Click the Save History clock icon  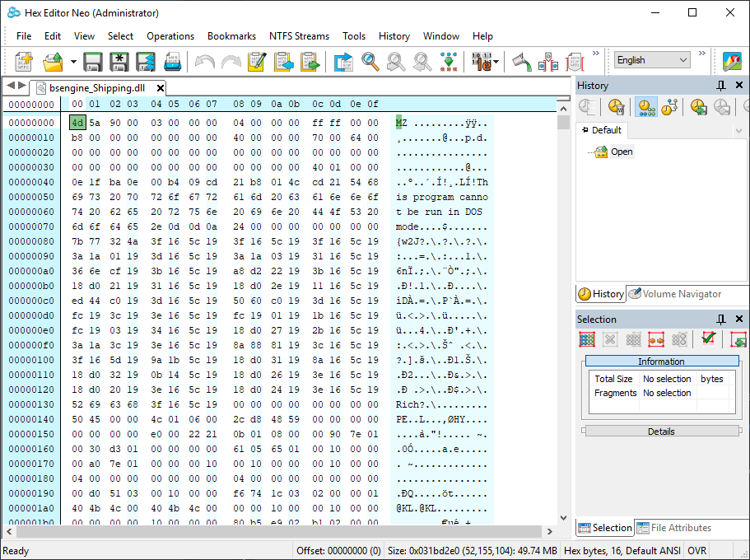699,106
